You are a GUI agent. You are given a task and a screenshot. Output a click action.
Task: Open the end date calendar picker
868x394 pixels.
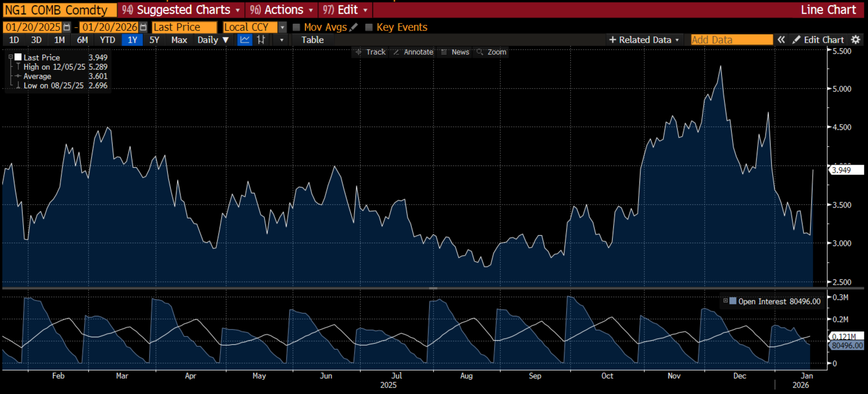coord(143,27)
